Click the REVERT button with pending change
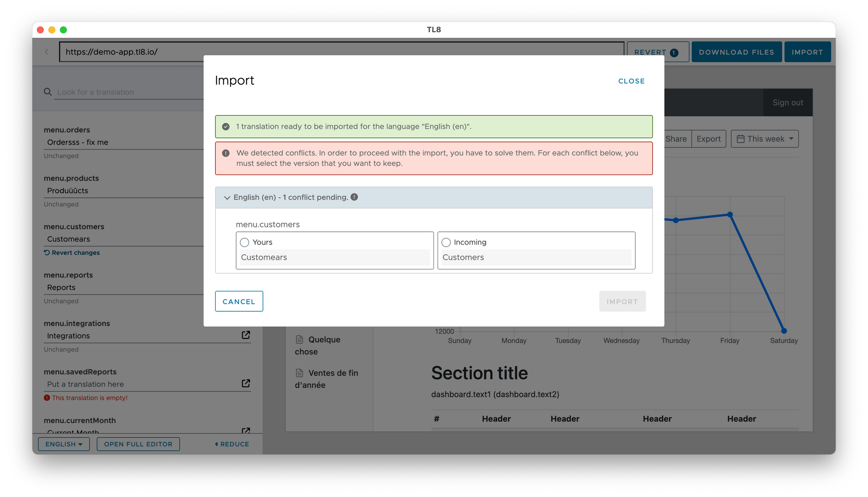Viewport: 868px width, 497px height. (656, 52)
